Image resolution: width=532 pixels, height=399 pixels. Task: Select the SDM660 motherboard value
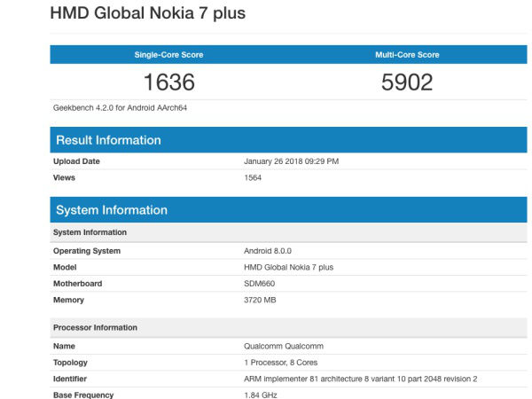260,284
